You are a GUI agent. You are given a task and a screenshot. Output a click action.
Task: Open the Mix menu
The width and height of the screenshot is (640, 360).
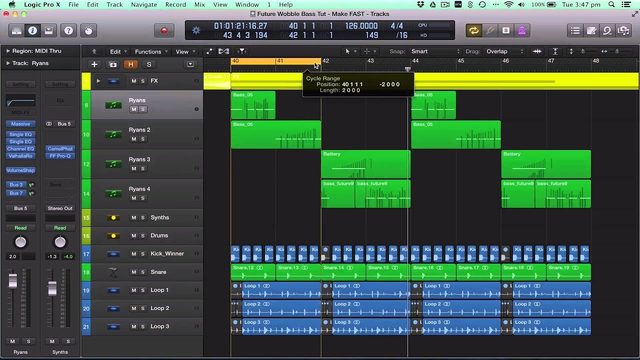[x=200, y=4]
